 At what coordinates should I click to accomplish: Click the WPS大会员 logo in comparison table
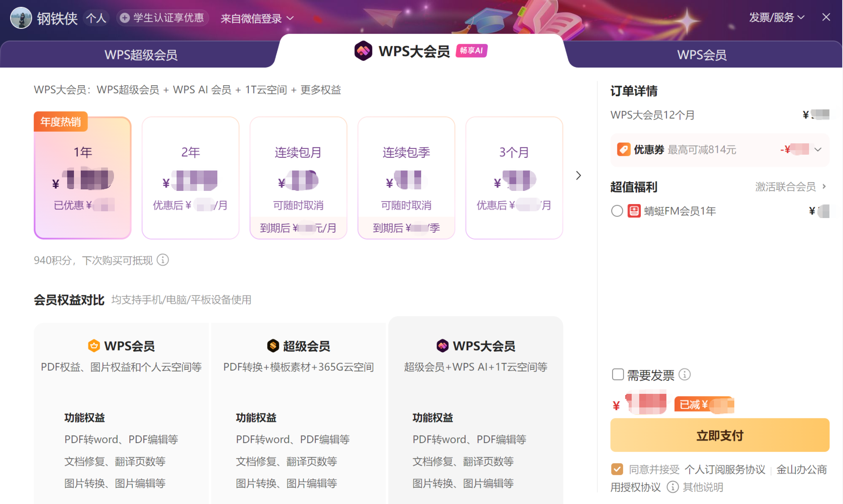pos(442,346)
